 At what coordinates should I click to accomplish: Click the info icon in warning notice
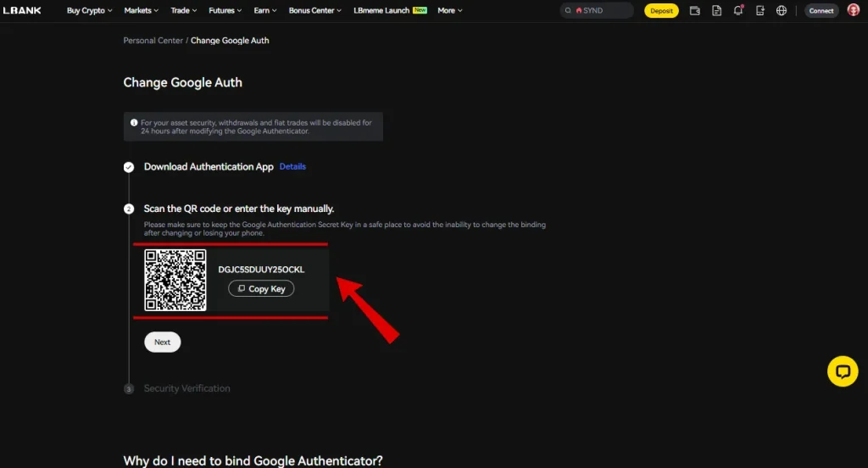click(134, 123)
